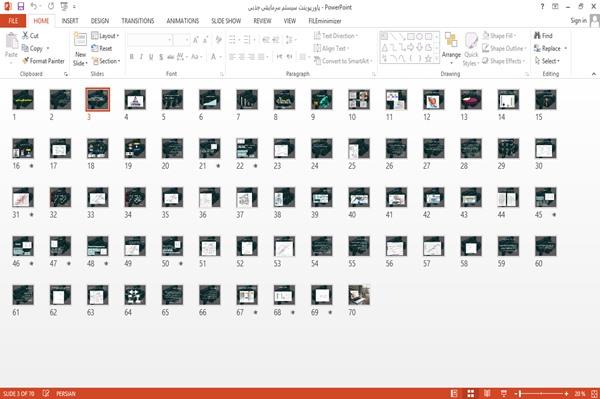Click Slide Sorter view icon in status bar
The image size is (600, 399).
coord(471,393)
